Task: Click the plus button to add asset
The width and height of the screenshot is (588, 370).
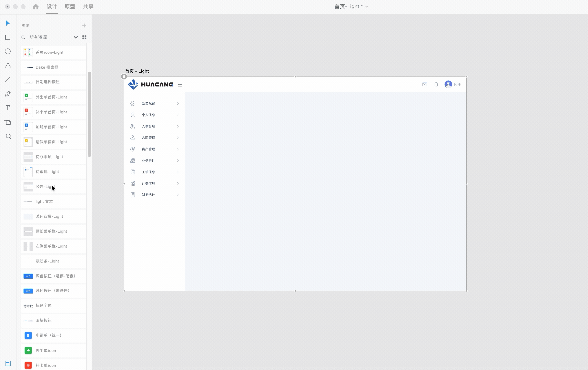Action: click(84, 25)
